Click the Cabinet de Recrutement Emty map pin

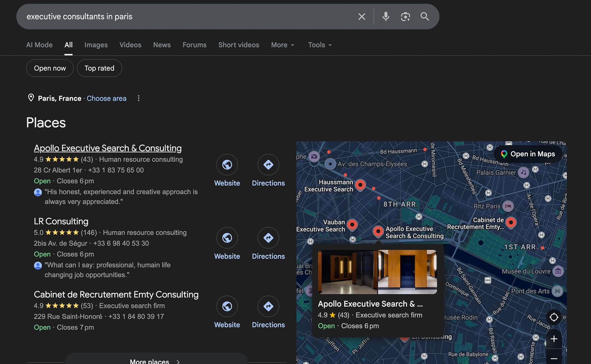511,222
